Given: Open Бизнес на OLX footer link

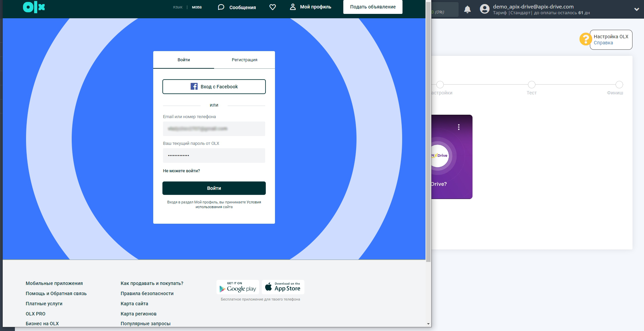Looking at the screenshot, I should 42,324.
